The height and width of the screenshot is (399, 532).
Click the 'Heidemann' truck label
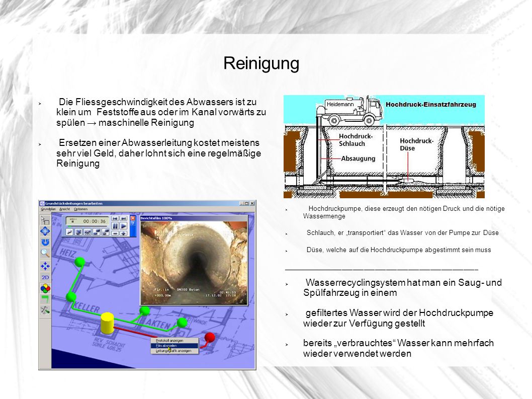click(x=340, y=105)
